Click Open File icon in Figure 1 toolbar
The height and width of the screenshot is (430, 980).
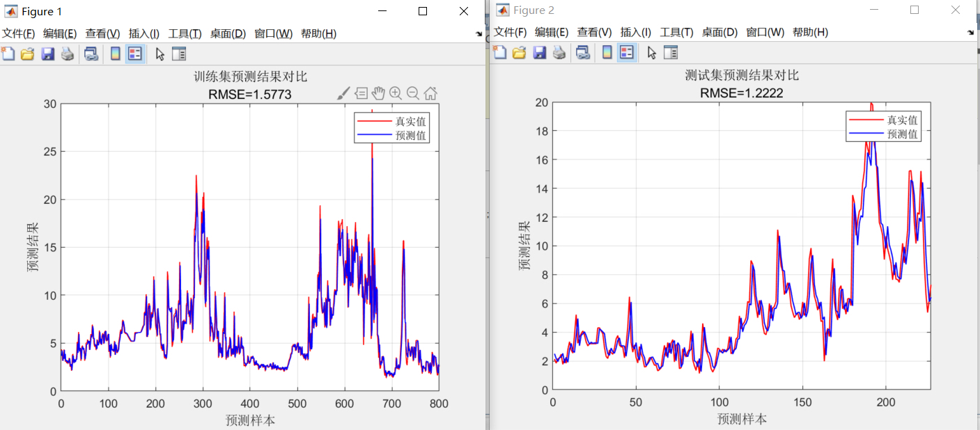tap(27, 54)
